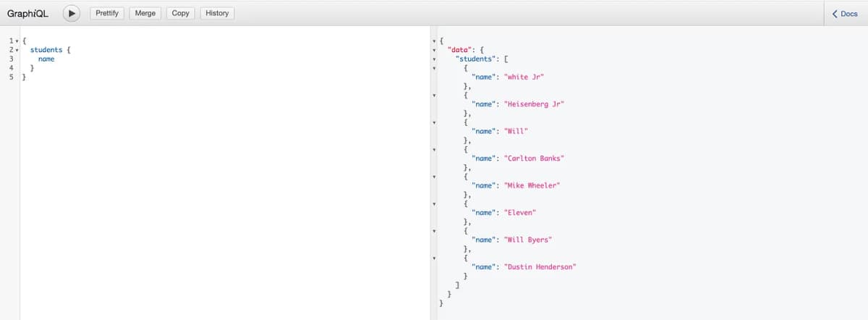This screenshot has height=320, width=868.
Task: Select the "Heisenberg Jr" value in the results
Action: pos(534,104)
